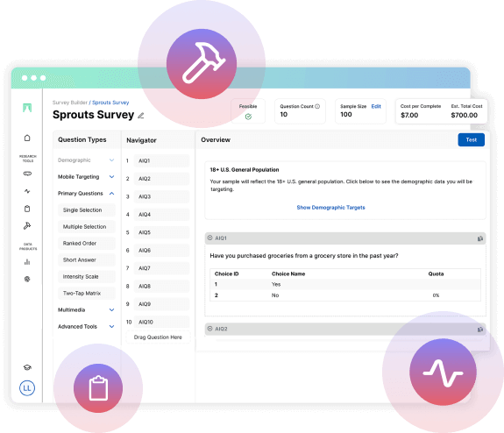The width and height of the screenshot is (504, 433).
Task: Click the $700.00 total cost value
Action: [x=465, y=115]
